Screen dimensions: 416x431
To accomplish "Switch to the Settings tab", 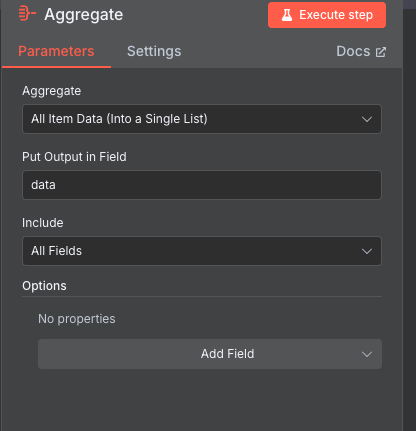I will [154, 51].
